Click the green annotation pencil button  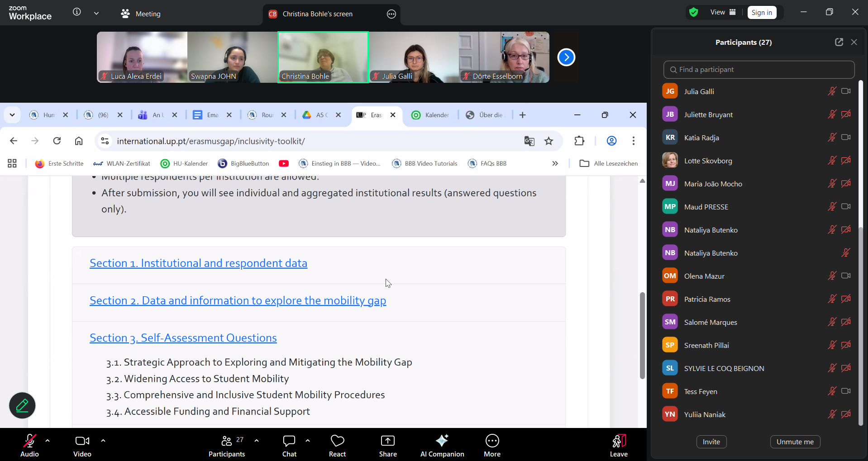pos(22,405)
